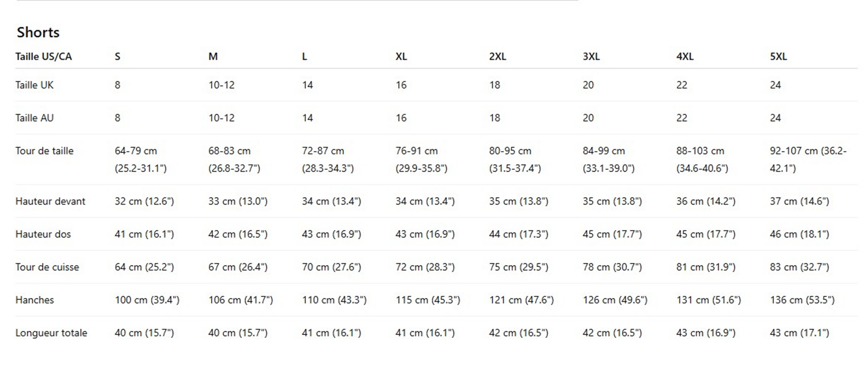
Task: Click the 136 cm (53.5") hips value
Action: tap(802, 300)
